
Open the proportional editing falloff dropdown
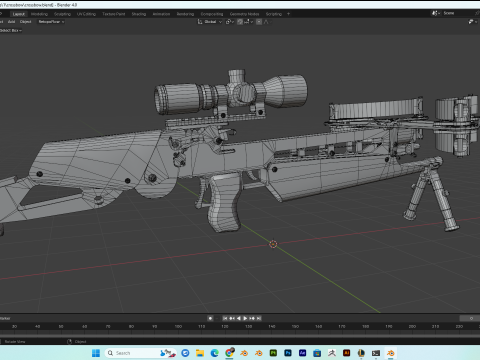[x=267, y=22]
